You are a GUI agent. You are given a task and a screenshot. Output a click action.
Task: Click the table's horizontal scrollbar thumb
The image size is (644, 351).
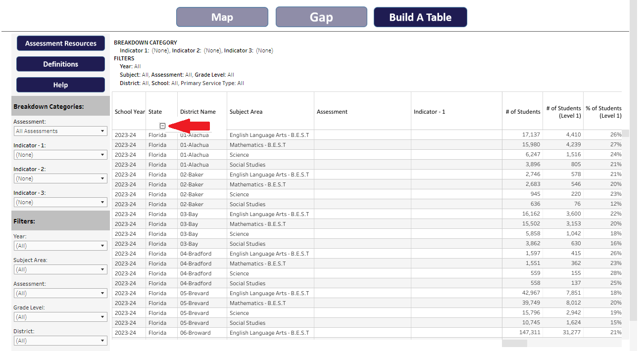[x=514, y=343]
